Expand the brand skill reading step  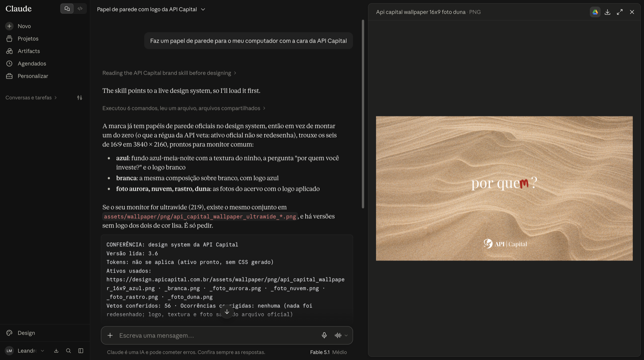(x=169, y=73)
